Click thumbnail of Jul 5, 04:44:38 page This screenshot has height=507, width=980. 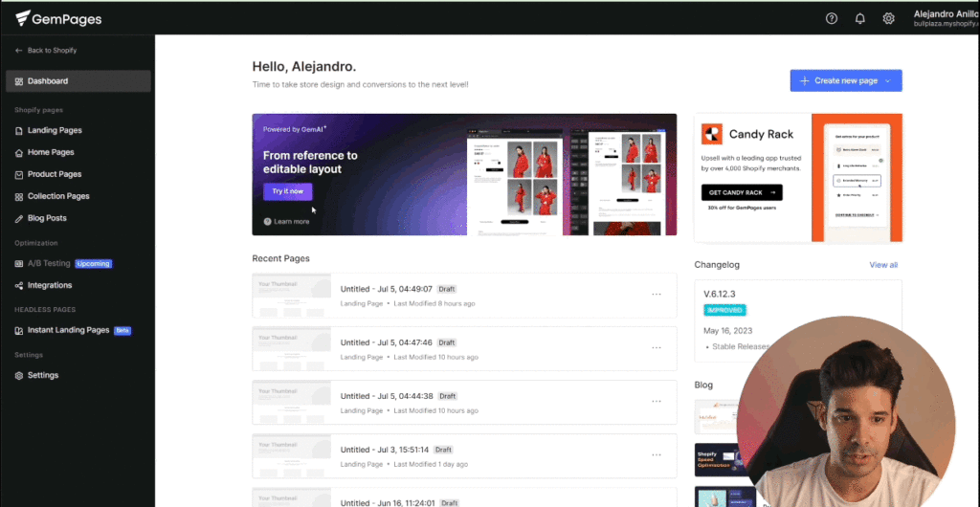tap(292, 402)
